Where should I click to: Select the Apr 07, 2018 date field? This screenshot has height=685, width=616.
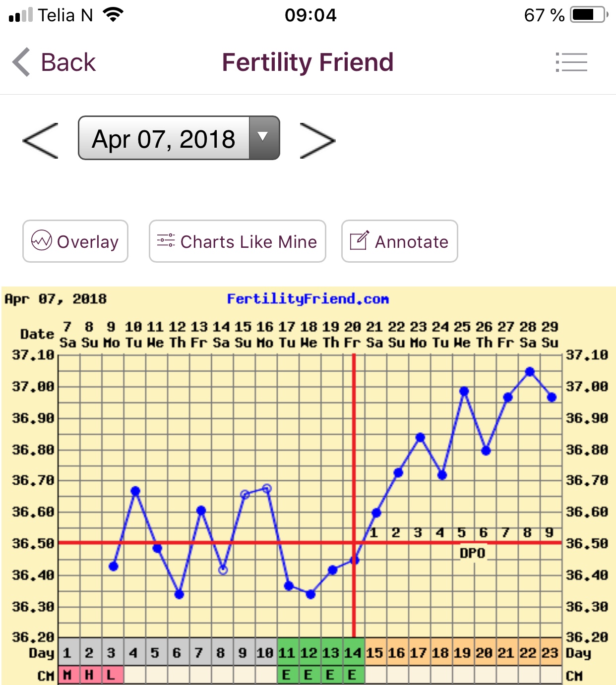click(164, 139)
